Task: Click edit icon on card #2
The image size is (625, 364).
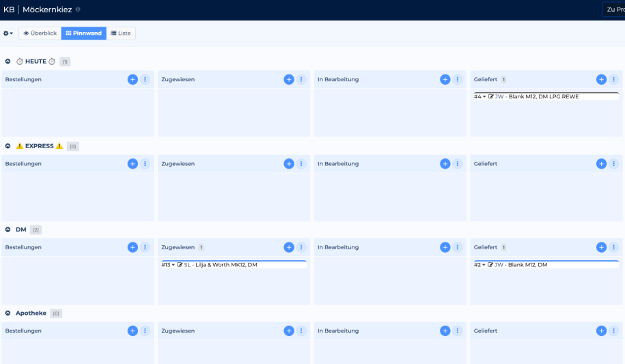Action: tap(490, 265)
